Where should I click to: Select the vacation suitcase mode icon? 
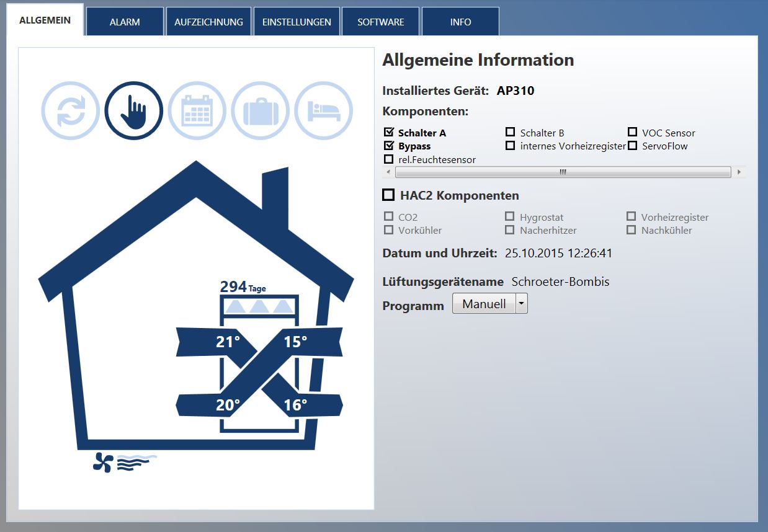tap(260, 110)
